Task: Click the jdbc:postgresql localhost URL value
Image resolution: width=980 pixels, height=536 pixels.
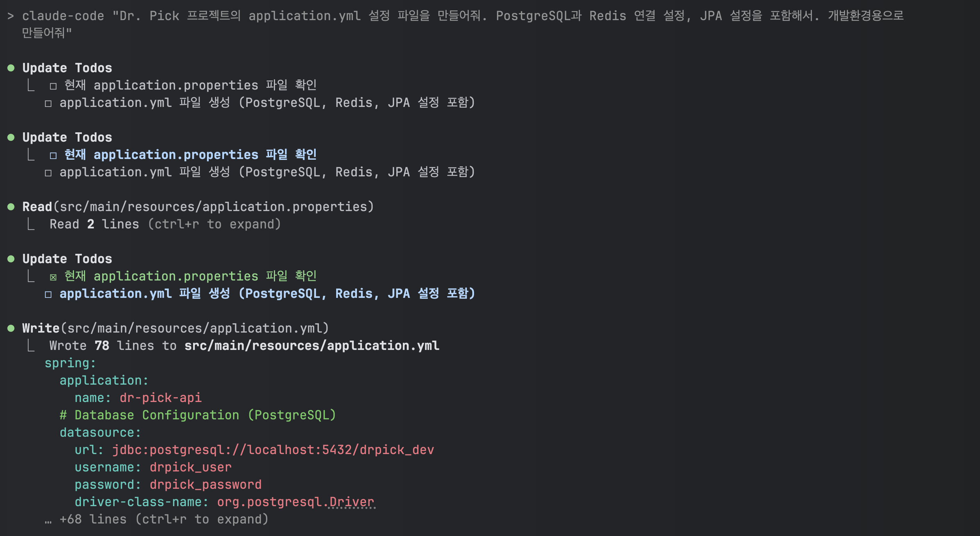Action: pyautogui.click(x=273, y=450)
